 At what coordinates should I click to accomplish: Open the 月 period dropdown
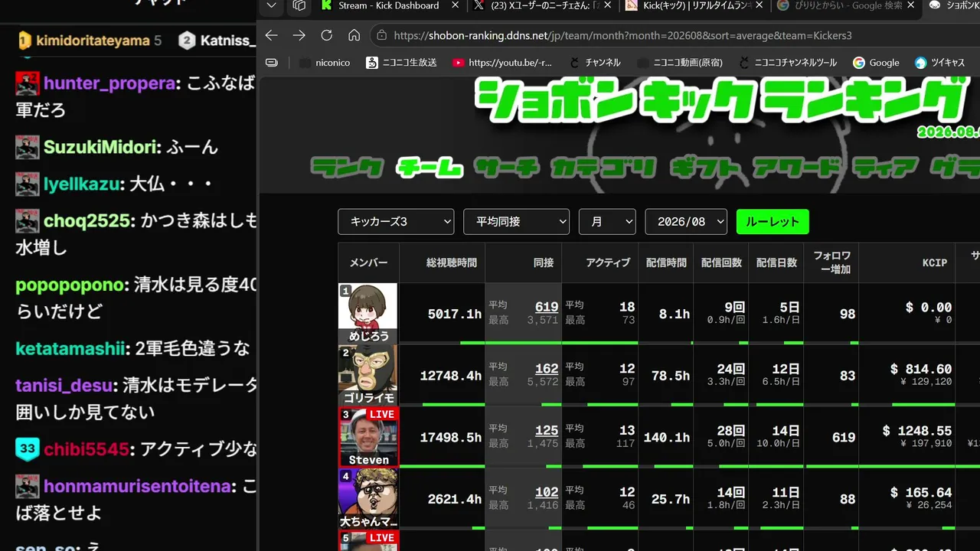[x=607, y=222]
